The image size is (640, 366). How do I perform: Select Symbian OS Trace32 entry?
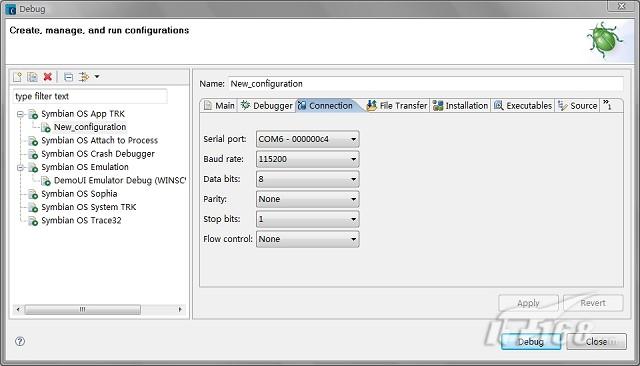coord(81,221)
